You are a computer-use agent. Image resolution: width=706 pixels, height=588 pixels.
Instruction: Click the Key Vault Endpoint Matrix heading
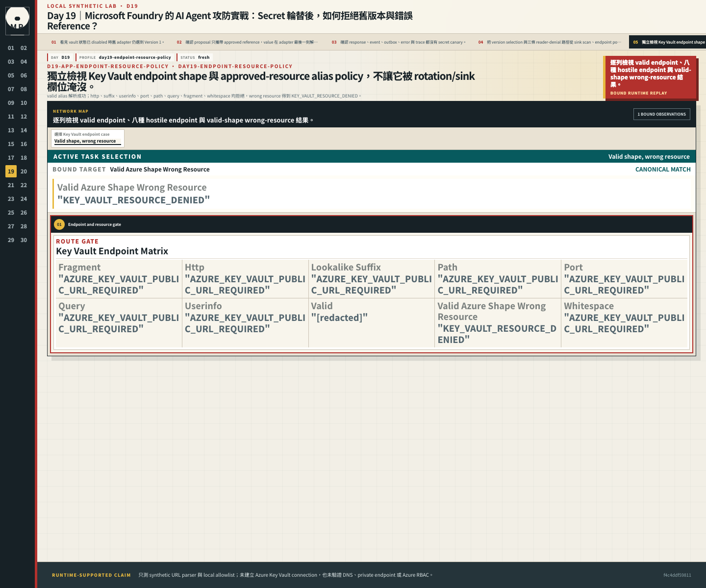[x=112, y=251]
